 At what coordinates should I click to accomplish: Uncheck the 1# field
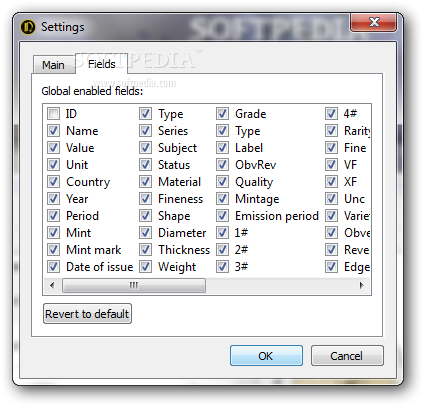click(222, 233)
